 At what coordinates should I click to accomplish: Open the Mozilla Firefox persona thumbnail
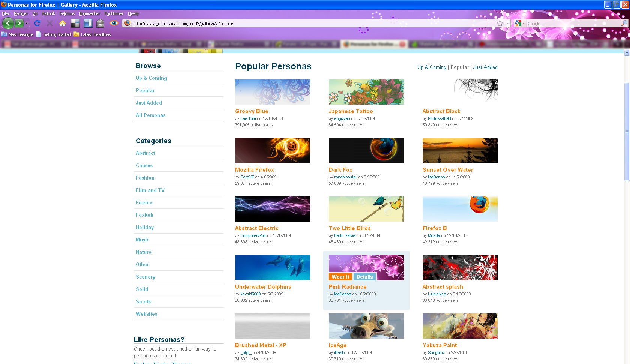[273, 150]
